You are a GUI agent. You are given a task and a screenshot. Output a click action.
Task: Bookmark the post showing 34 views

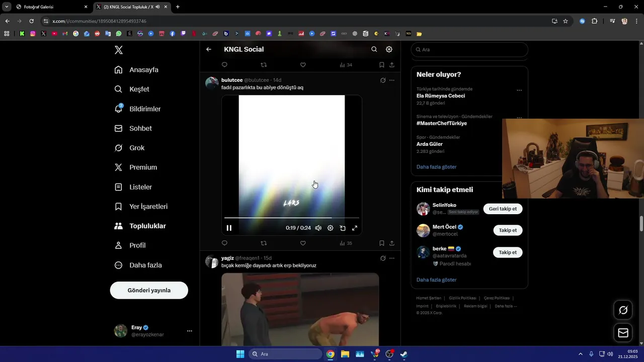coord(382,65)
